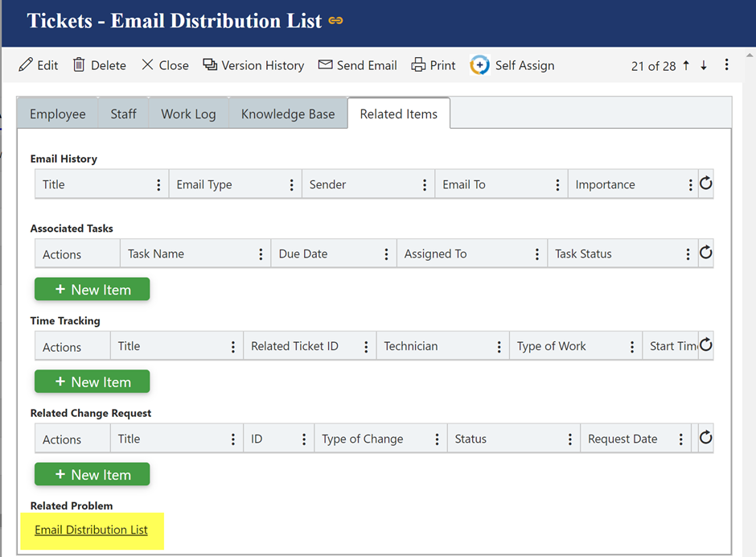Open Task Name column options menu
The width and height of the screenshot is (756, 557).
coord(261,254)
